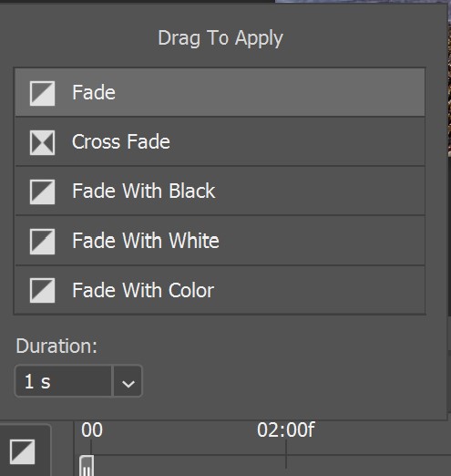Click the Fade transition icon

click(x=42, y=93)
